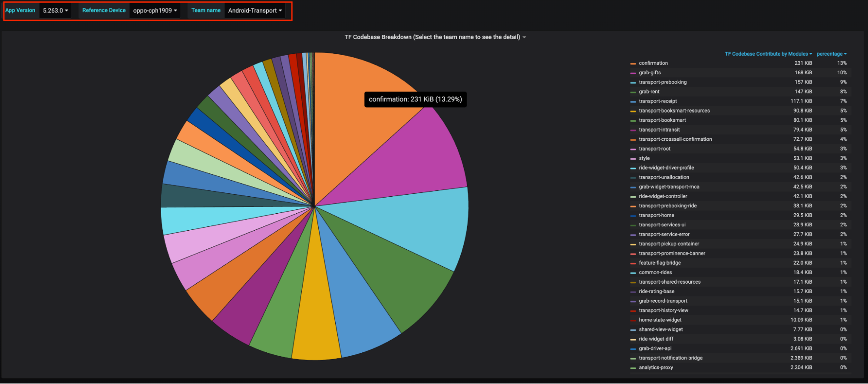868x384 pixels.
Task: Click the 168 KiB value for grab-gifts
Action: pos(803,73)
